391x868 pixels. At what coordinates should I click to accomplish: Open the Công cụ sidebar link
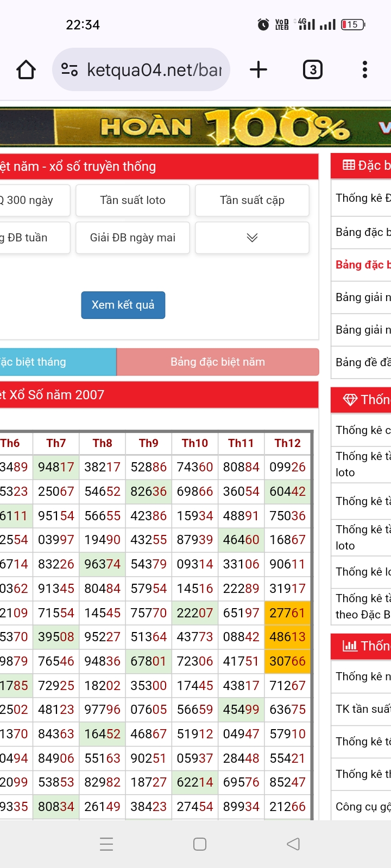(x=363, y=807)
